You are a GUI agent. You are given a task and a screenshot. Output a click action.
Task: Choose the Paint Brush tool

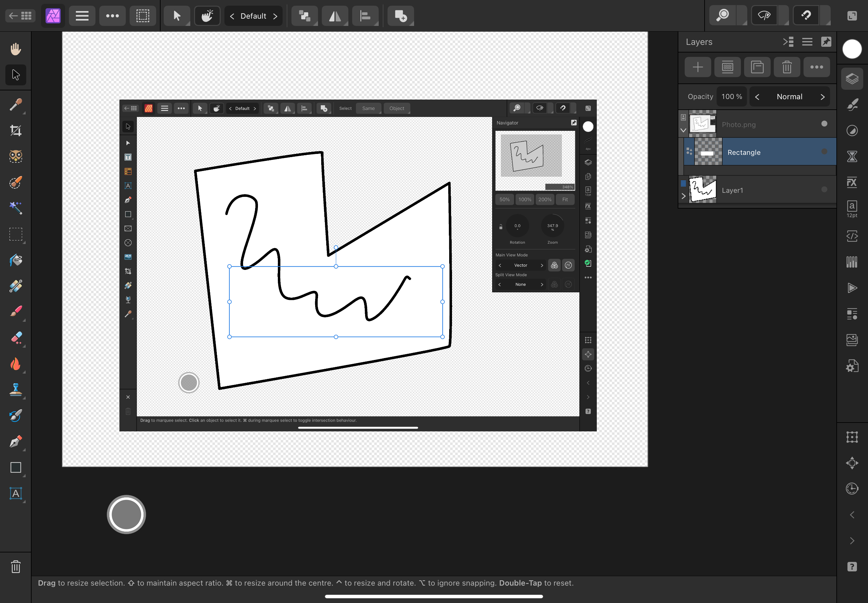(15, 312)
